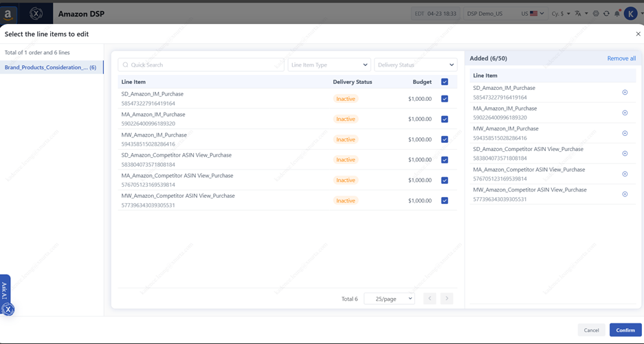This screenshot has height=344, width=644.
Task: Uncheck the SD_Amazon_IM_Purchase line item
Action: (x=445, y=99)
